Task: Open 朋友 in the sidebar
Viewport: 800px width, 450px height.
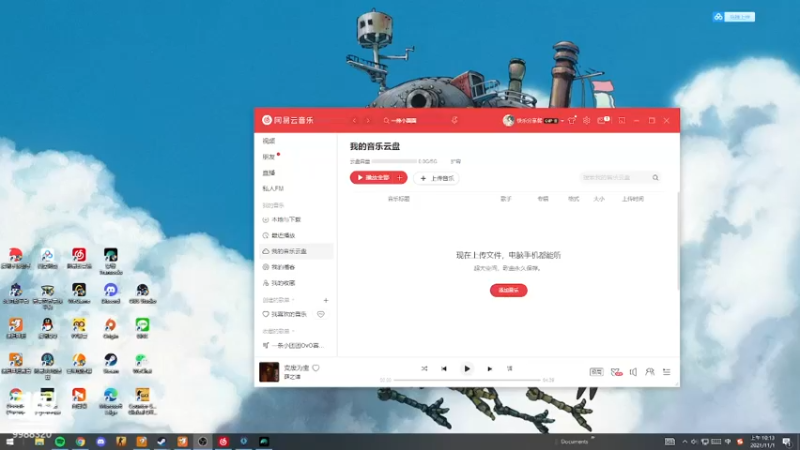Action: [269, 157]
